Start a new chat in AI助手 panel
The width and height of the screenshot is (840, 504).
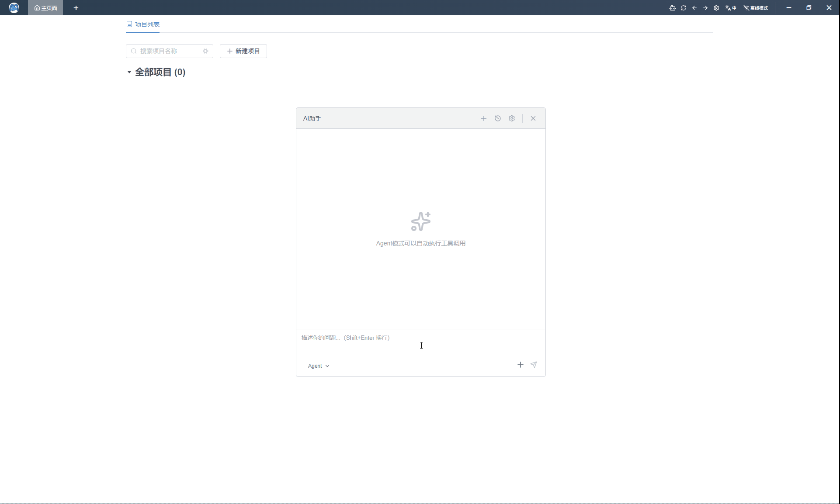[x=484, y=118]
